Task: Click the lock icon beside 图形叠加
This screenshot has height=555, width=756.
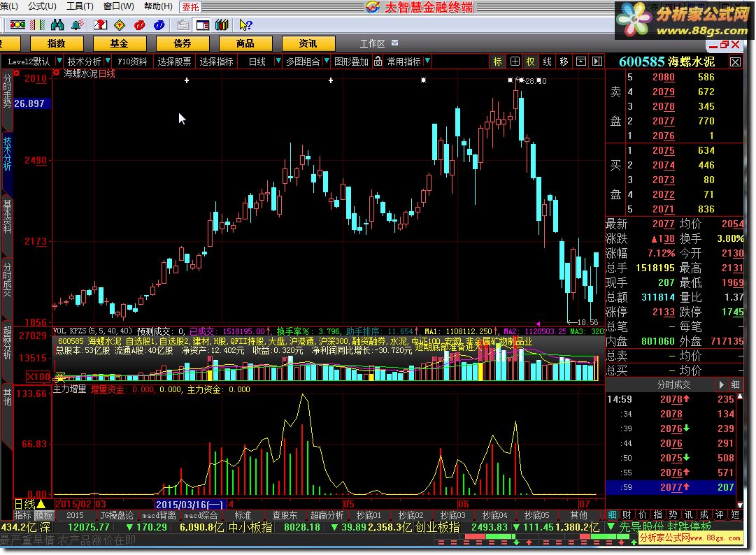Action: 378,62
